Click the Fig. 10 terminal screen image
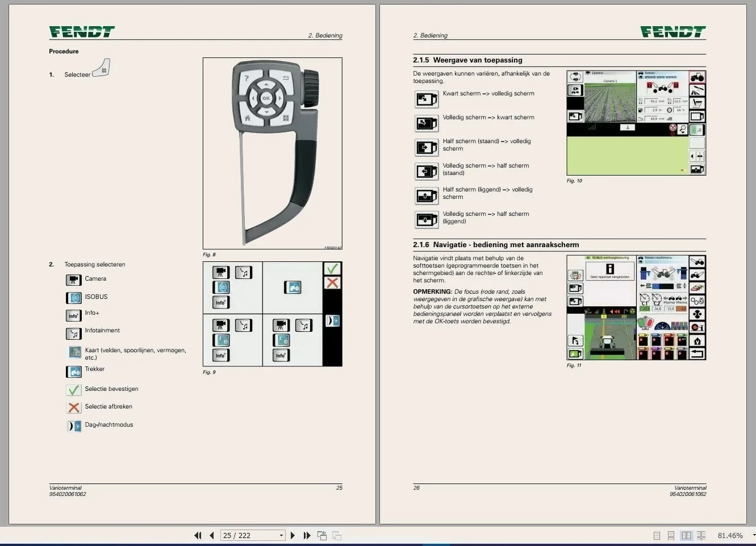Viewport: 756px width, 546px height. (x=636, y=123)
